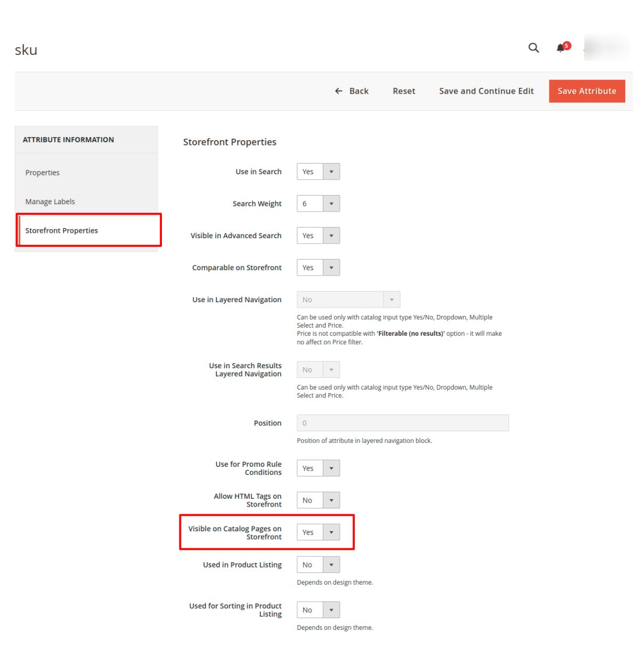Screen dimensions: 639x672
Task: Click the Used in Product Listing label
Action: coord(242,565)
